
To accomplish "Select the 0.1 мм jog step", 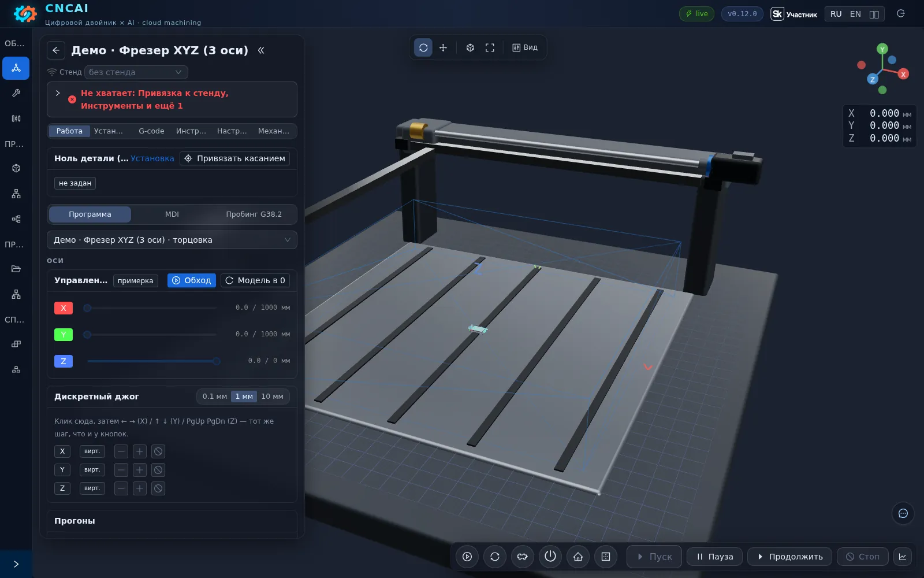I will [x=215, y=397].
